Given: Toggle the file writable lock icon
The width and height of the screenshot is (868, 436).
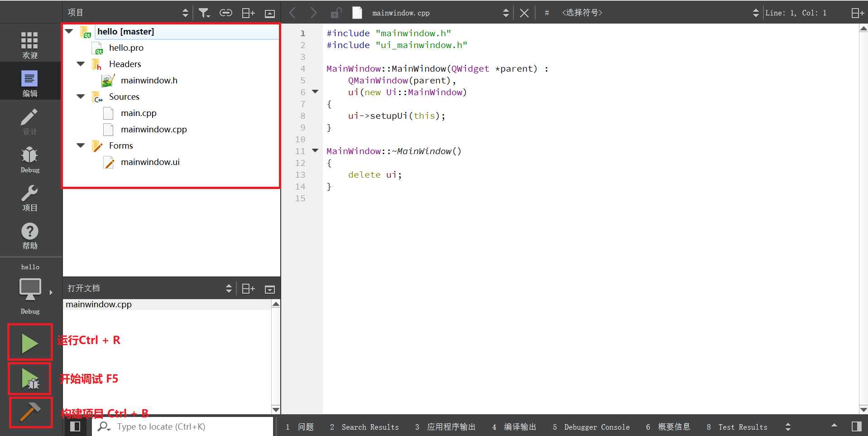Looking at the screenshot, I should click(x=336, y=13).
